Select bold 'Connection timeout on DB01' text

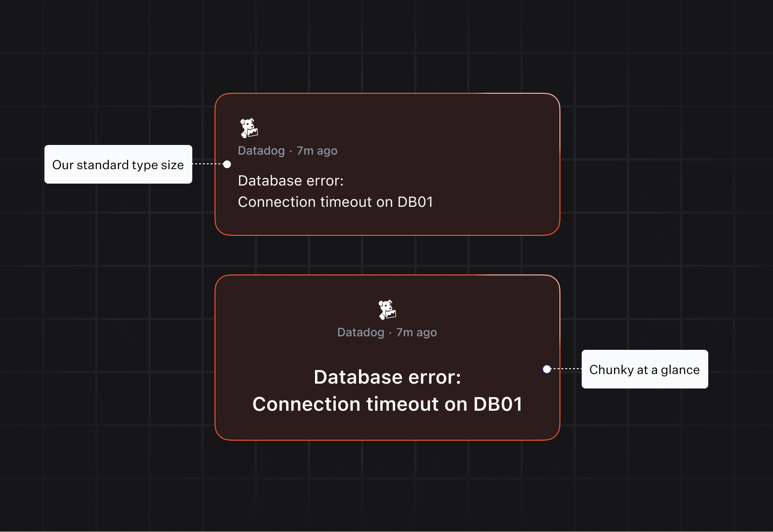387,404
